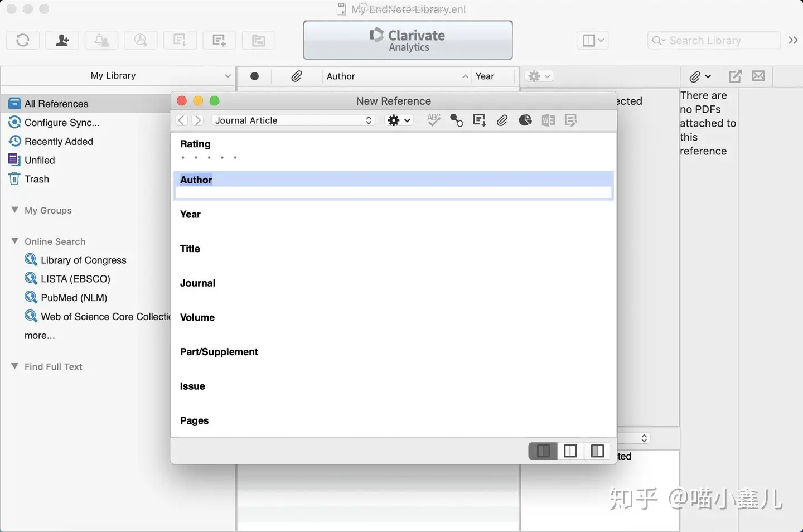Open the Journal Article reference type dropdown
Viewport: 803px width, 532px height.
point(293,120)
